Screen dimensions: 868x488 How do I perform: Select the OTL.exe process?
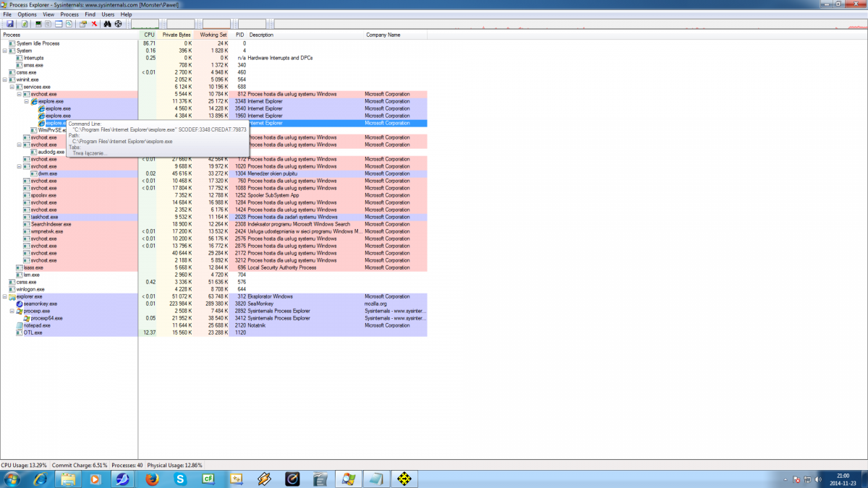coord(214,333)
